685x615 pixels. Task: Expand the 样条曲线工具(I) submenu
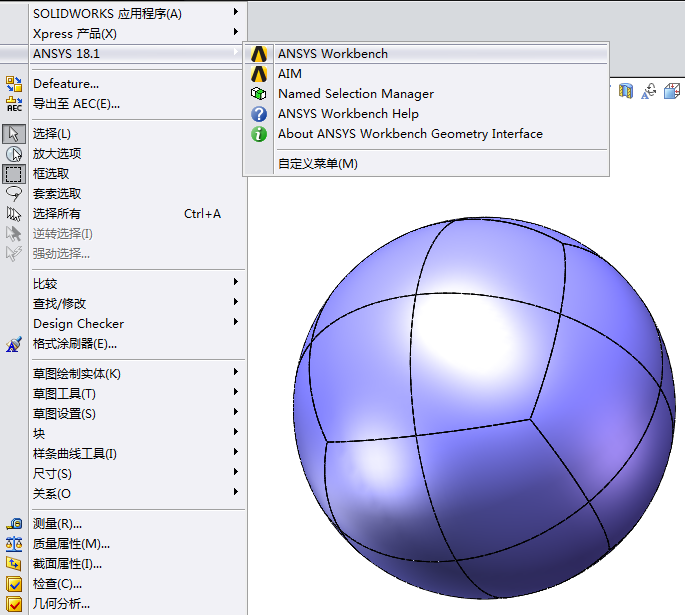[75, 454]
